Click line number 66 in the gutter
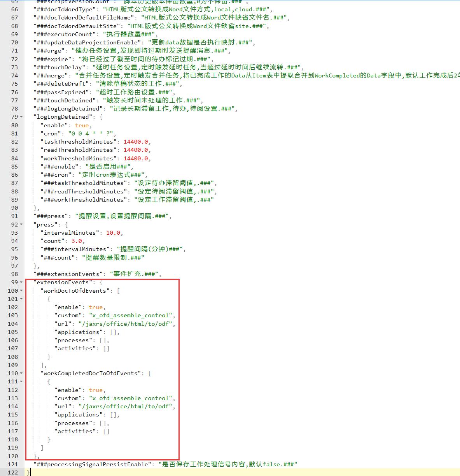The width and height of the screenshot is (460, 476). [x=14, y=9]
